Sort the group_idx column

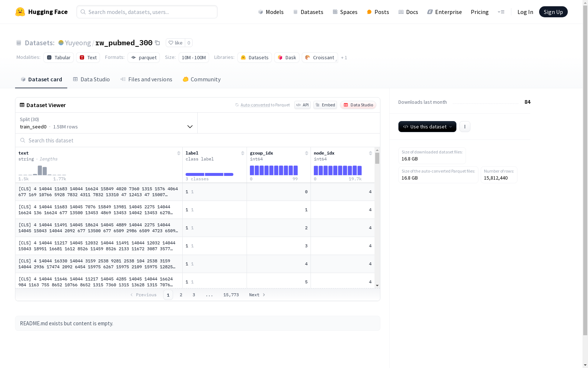point(306,153)
